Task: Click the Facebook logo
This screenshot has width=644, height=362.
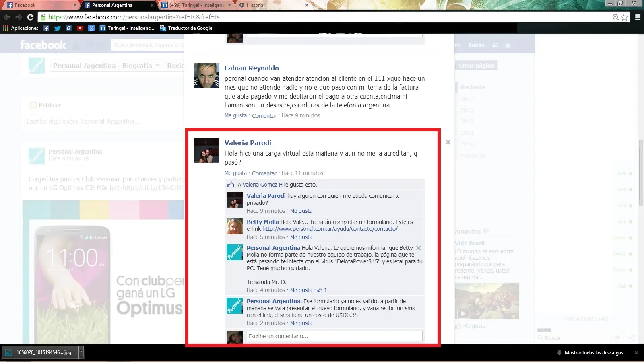Action: tap(43, 45)
